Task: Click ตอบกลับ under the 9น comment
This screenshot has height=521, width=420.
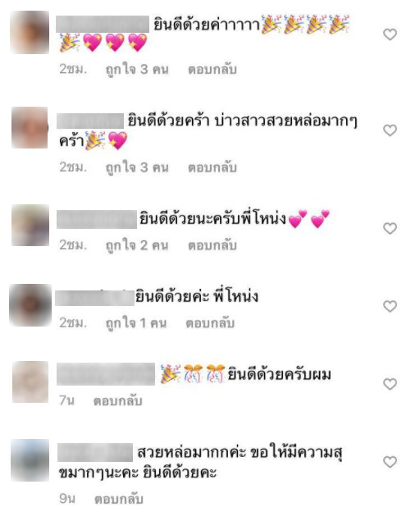Action: (x=119, y=499)
